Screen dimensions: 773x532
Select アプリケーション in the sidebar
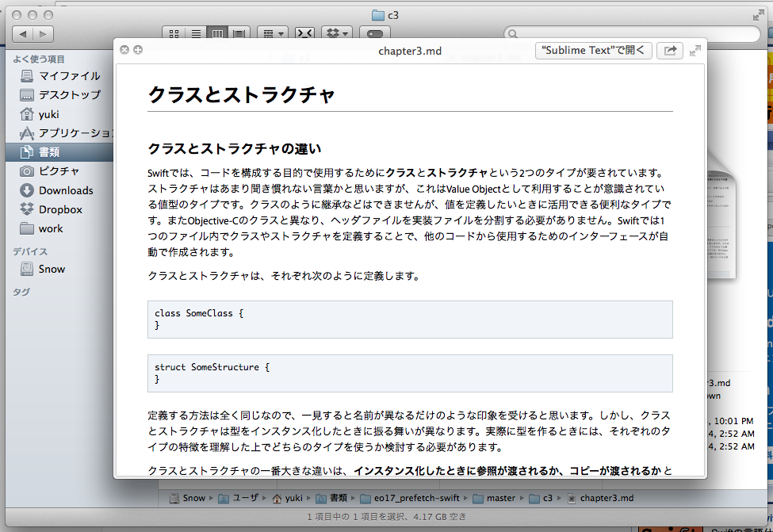76,133
